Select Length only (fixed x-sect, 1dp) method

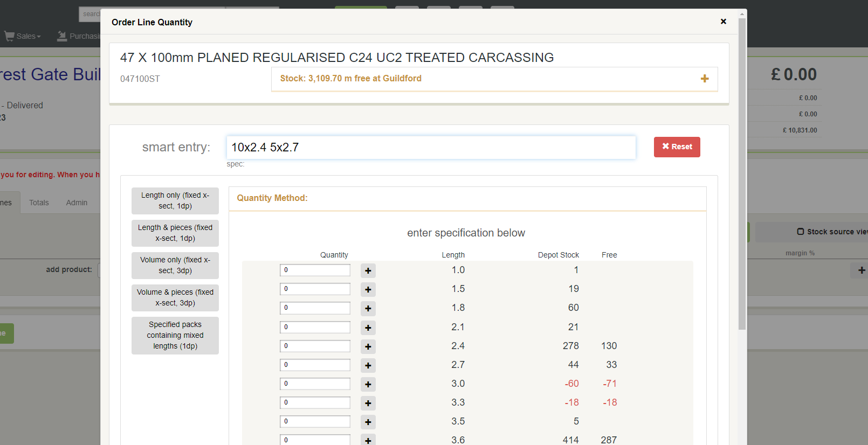point(175,201)
